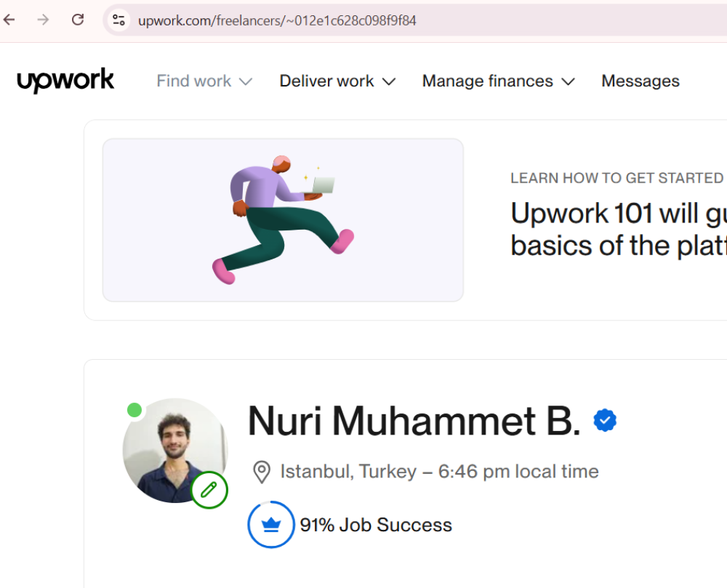Edit profile photo with pencil icon
Image resolution: width=727 pixels, height=588 pixels.
209,490
